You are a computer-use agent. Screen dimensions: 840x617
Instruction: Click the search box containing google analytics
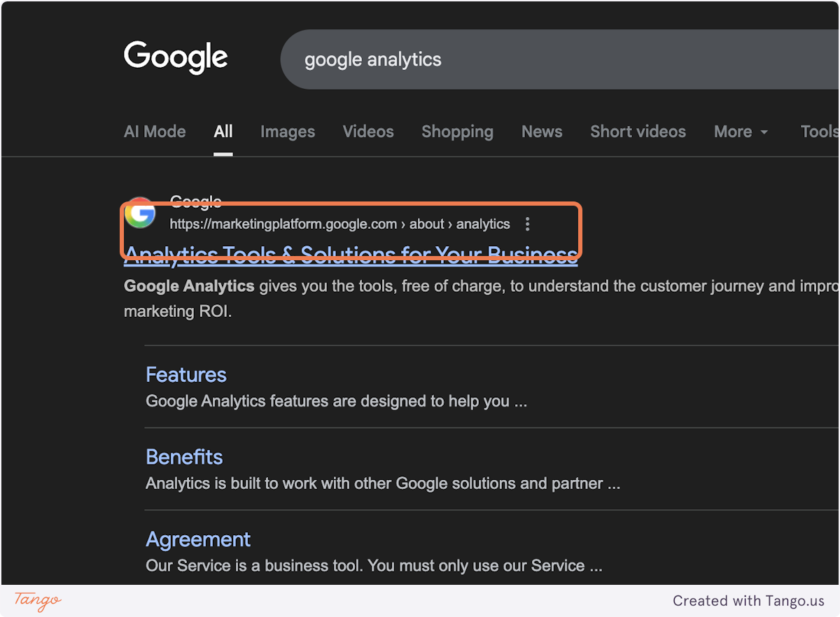click(x=490, y=59)
